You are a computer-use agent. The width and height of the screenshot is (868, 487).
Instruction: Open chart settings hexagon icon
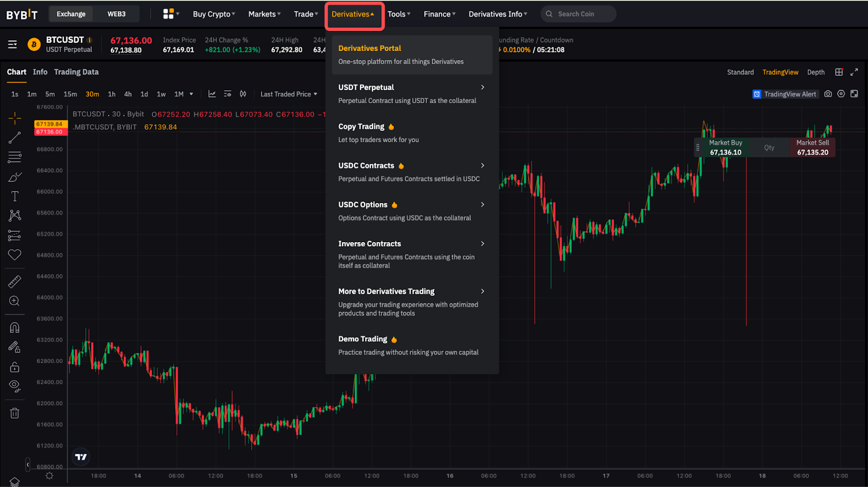(841, 94)
